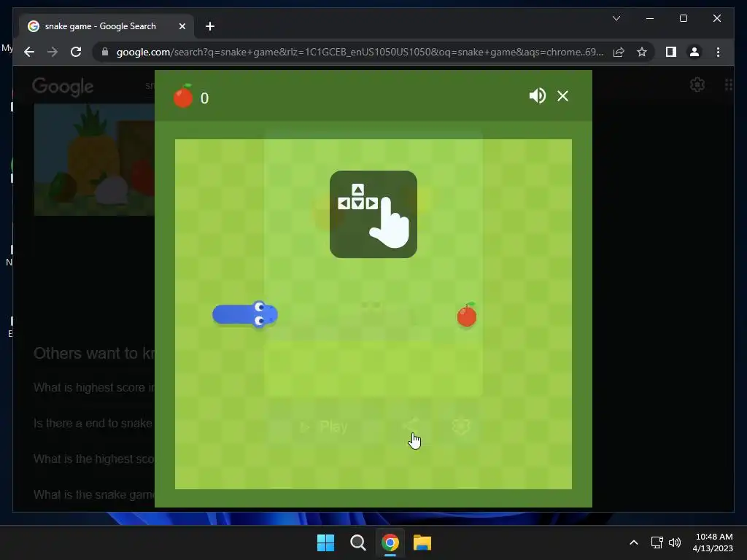Expand 'What is highest score' question
Screen dimensions: 747x560
point(94,388)
